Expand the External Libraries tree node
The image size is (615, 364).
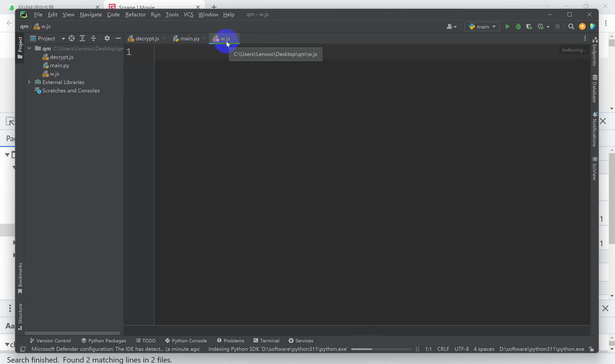pos(29,82)
